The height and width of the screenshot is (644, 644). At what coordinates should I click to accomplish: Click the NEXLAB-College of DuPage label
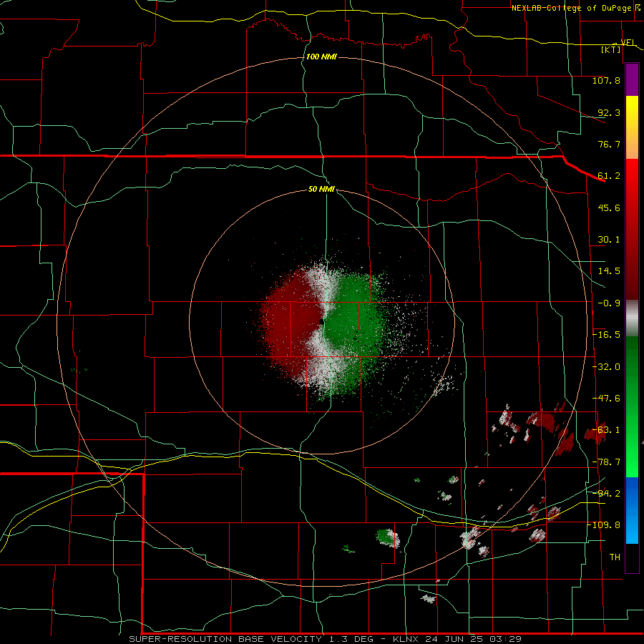571,8
